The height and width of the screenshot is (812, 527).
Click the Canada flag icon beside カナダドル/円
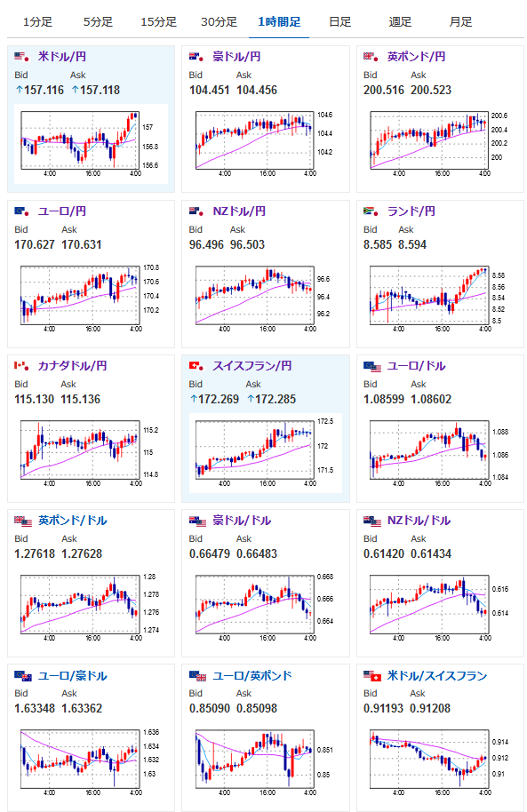[21, 366]
